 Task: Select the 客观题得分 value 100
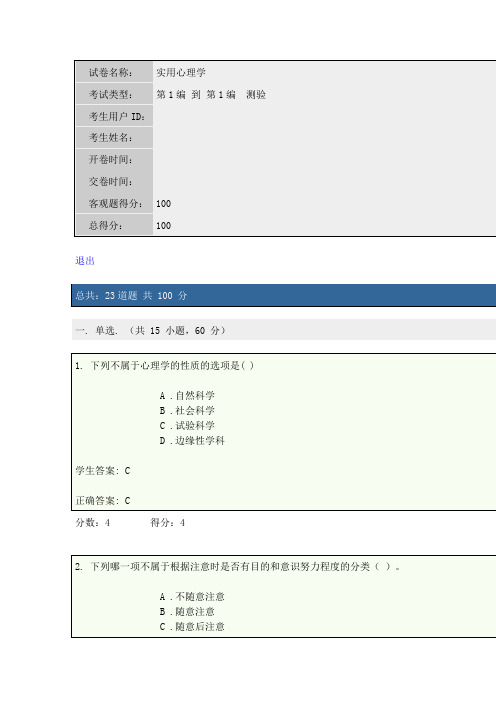pos(163,204)
